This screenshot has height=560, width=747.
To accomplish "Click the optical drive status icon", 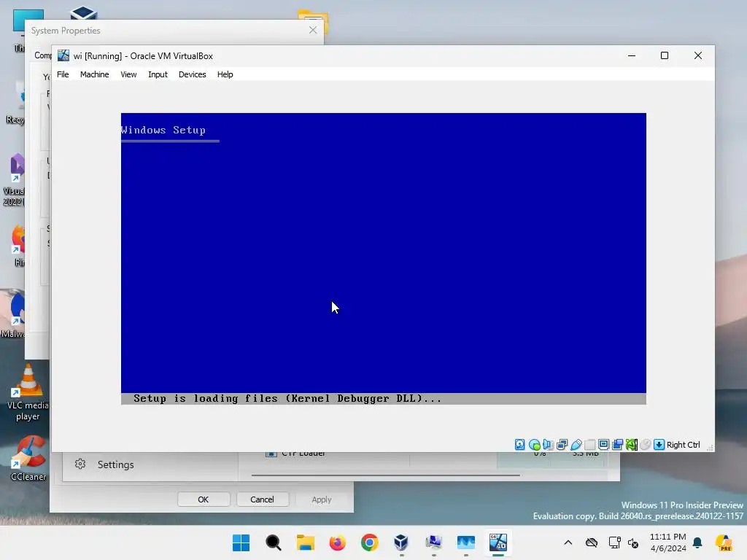I will coord(534,445).
